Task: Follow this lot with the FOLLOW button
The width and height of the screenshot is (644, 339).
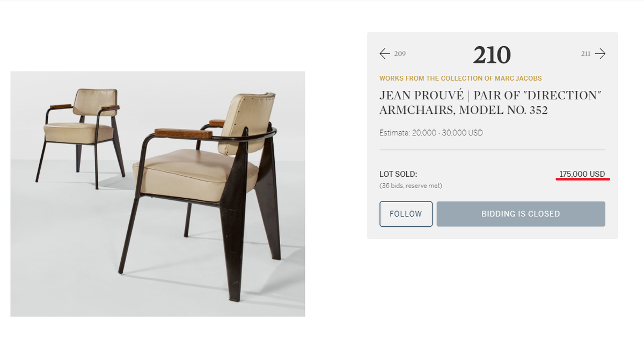Action: pyautogui.click(x=406, y=214)
